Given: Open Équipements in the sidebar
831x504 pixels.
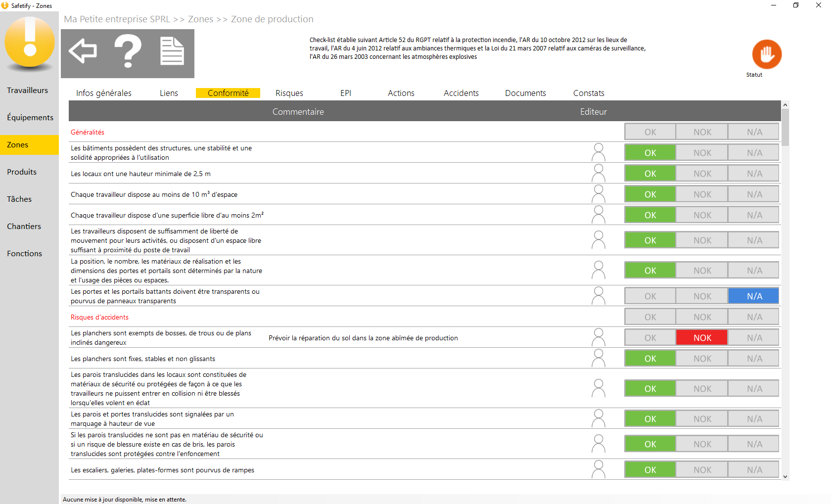Looking at the screenshot, I should coord(30,117).
